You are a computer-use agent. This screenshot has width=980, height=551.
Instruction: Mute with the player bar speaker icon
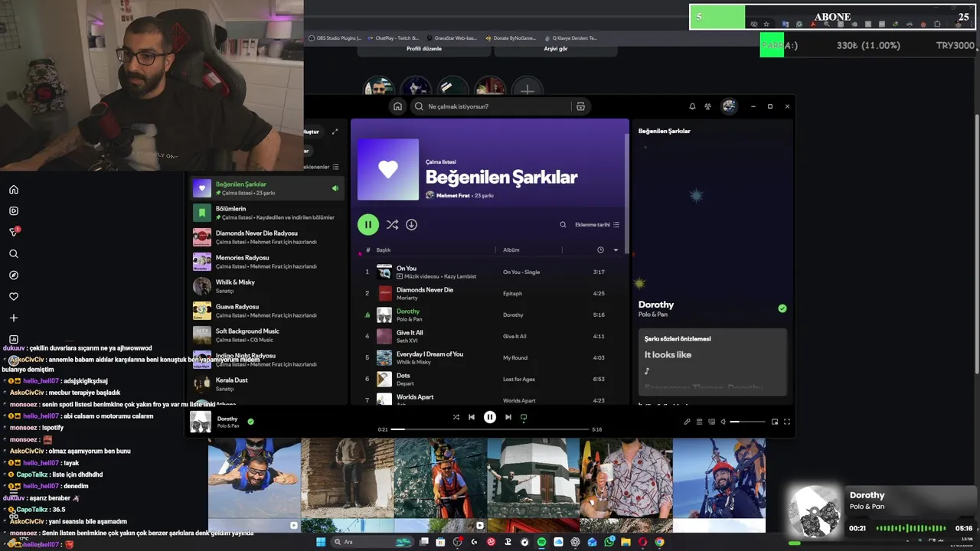click(x=724, y=422)
